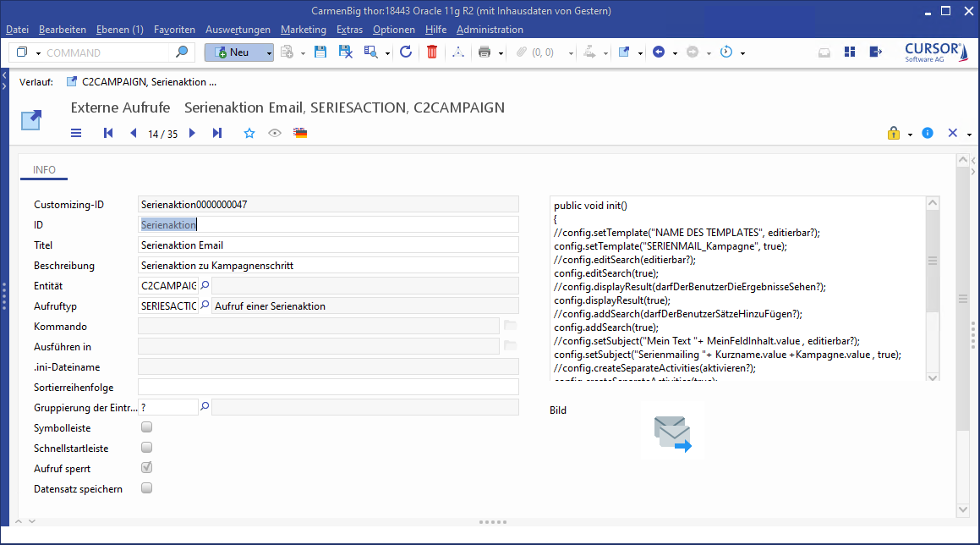980x545 pixels.
Task: Mark record as favorite with star icon
Action: (249, 133)
